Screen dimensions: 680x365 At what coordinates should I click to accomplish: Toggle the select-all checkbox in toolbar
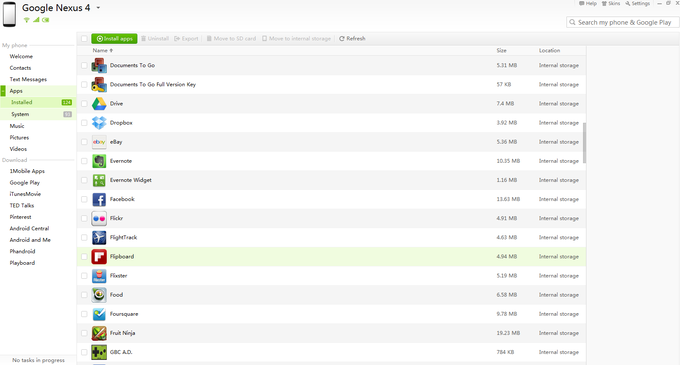pos(84,39)
